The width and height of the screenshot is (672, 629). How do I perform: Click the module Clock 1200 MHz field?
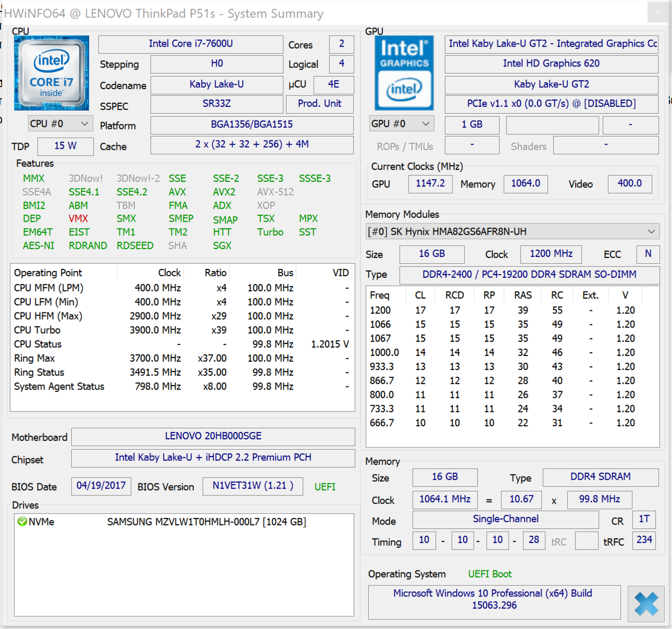coord(551,254)
